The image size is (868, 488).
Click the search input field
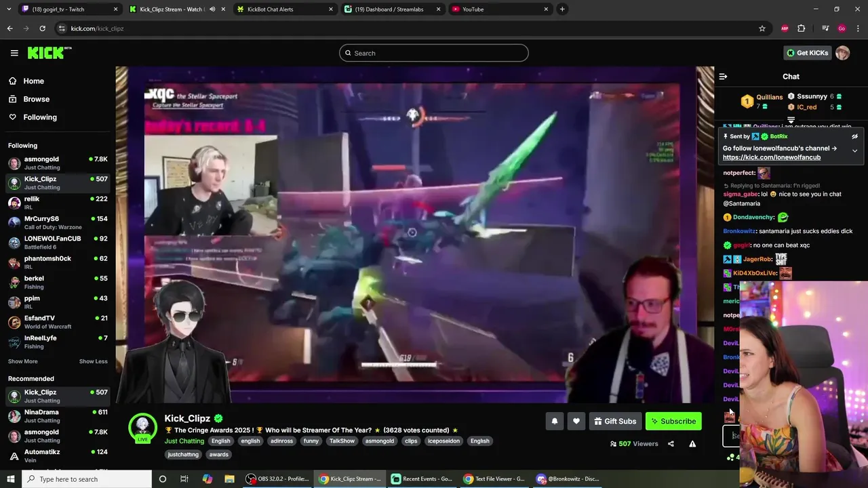pyautogui.click(x=433, y=53)
